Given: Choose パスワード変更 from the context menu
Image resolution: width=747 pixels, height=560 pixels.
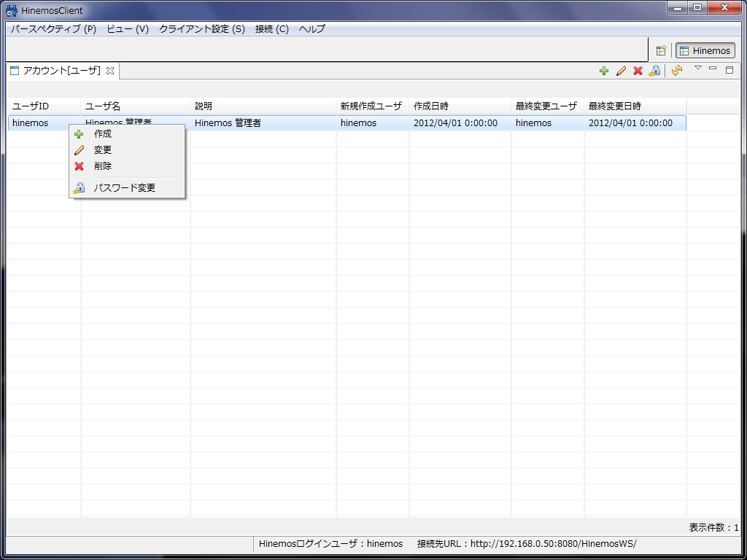Looking at the screenshot, I should [127, 187].
